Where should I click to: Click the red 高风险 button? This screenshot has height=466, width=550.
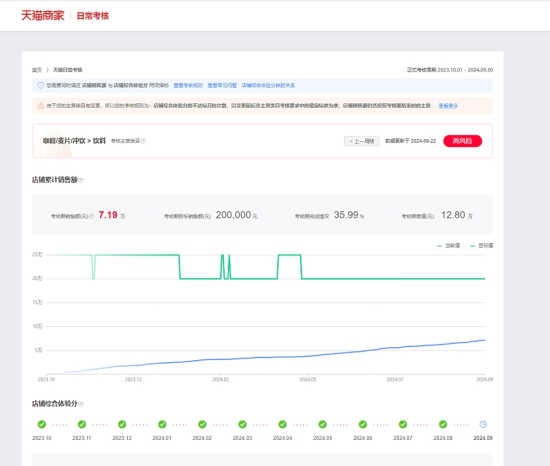(462, 141)
